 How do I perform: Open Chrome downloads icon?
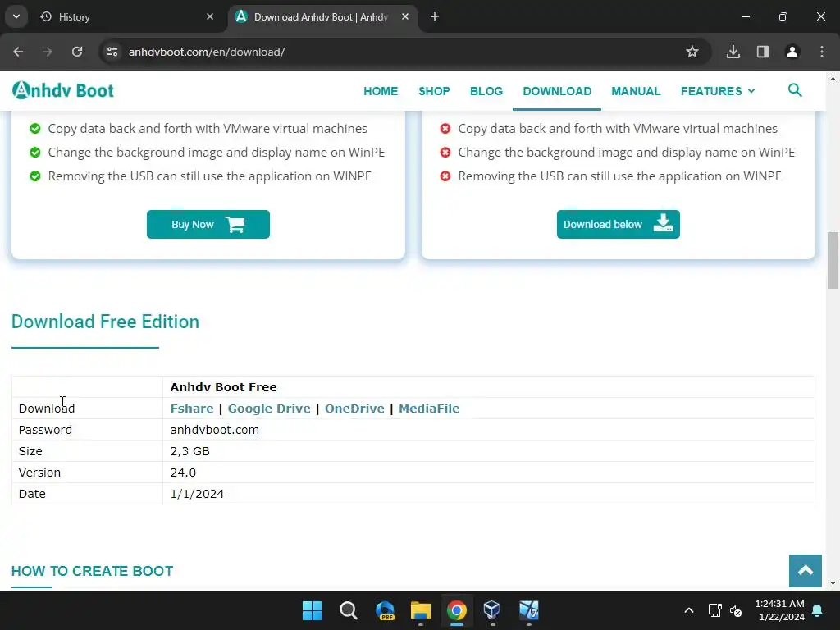click(733, 52)
